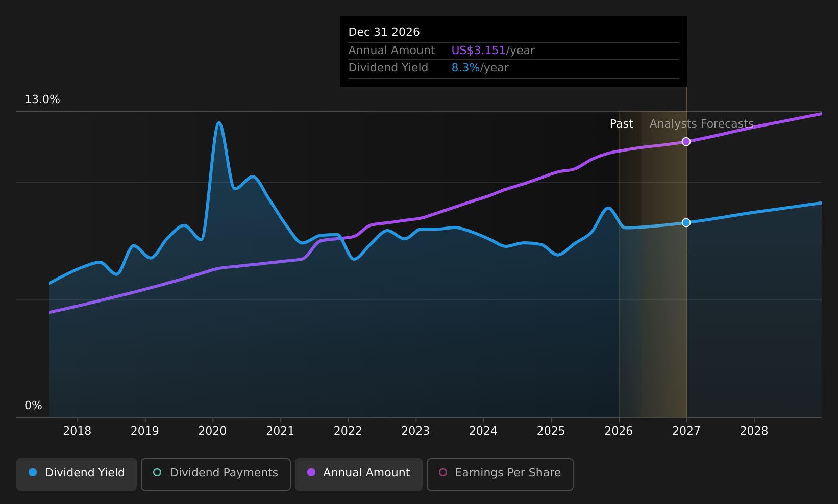Click the Analysts Forecasts label

pos(701,124)
